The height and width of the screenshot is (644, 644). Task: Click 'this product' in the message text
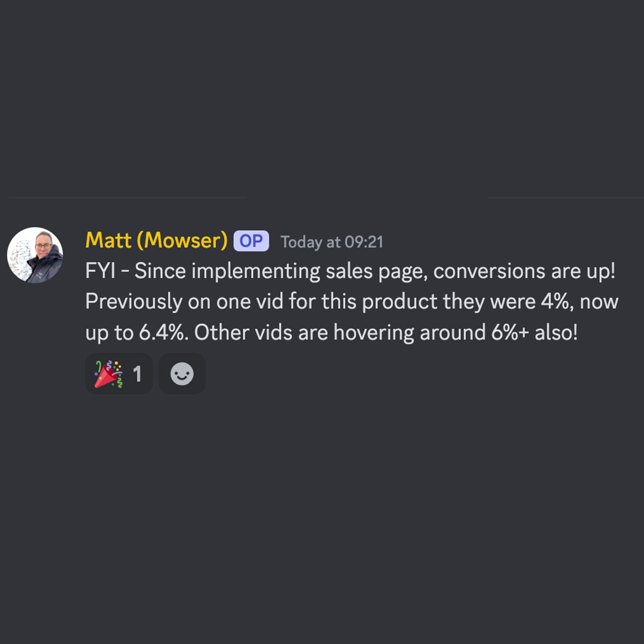379,302
